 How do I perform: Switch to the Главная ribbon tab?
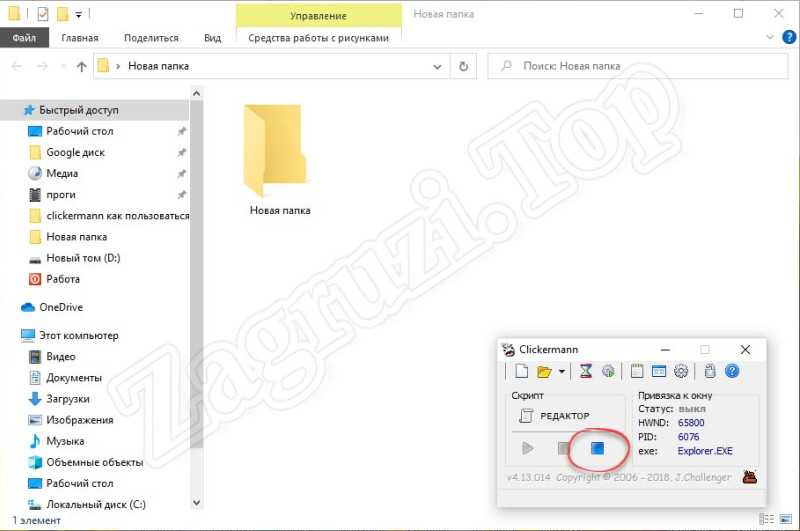tap(80, 38)
